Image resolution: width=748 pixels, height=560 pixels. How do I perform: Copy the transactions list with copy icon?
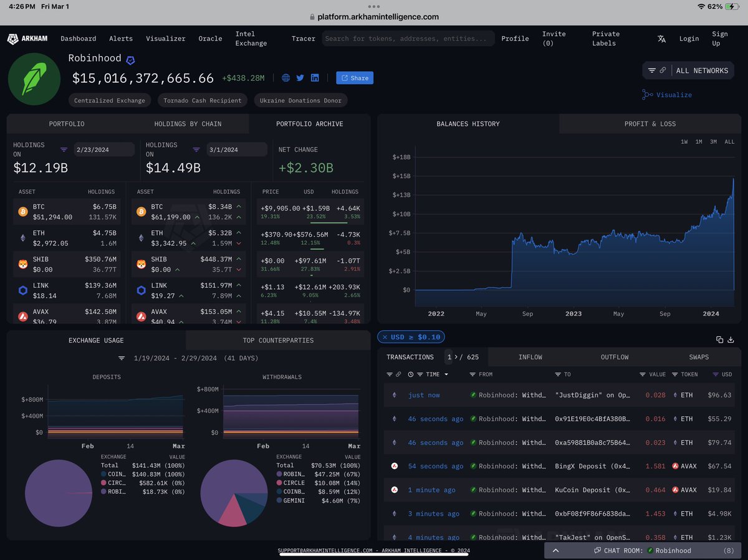[719, 339]
